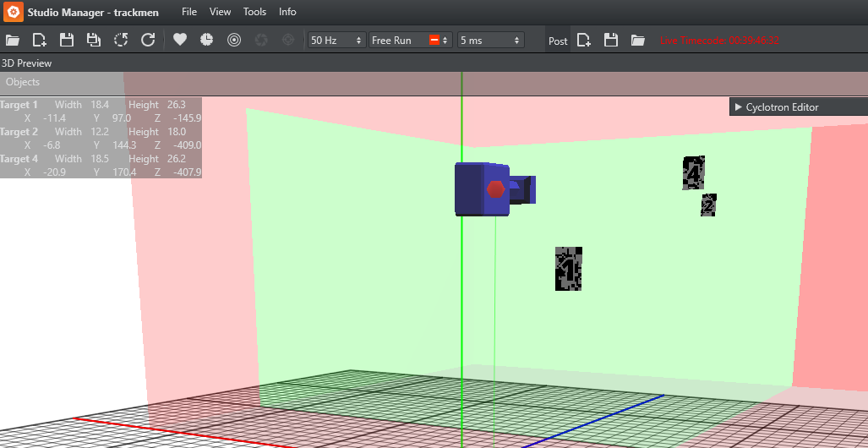Click the concentric circles target icon

pos(234,40)
